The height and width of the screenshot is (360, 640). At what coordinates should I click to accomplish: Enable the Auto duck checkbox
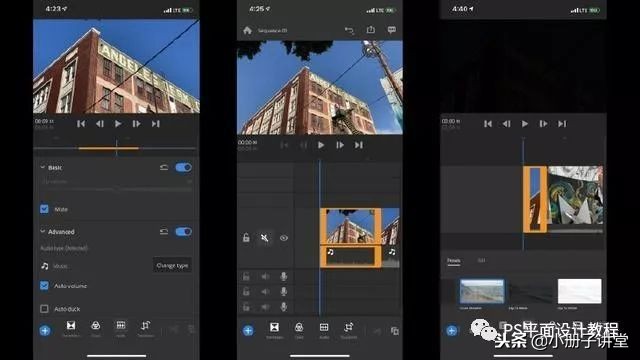(x=44, y=309)
